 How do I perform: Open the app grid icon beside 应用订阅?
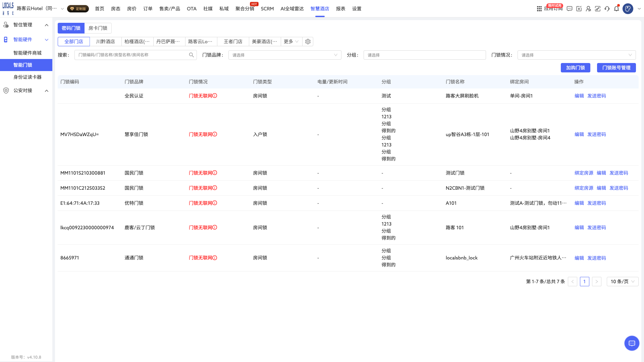tap(539, 9)
